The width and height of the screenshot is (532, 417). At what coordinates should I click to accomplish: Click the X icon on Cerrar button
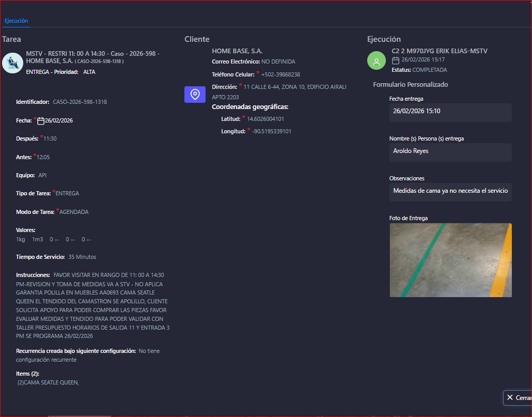510,397
